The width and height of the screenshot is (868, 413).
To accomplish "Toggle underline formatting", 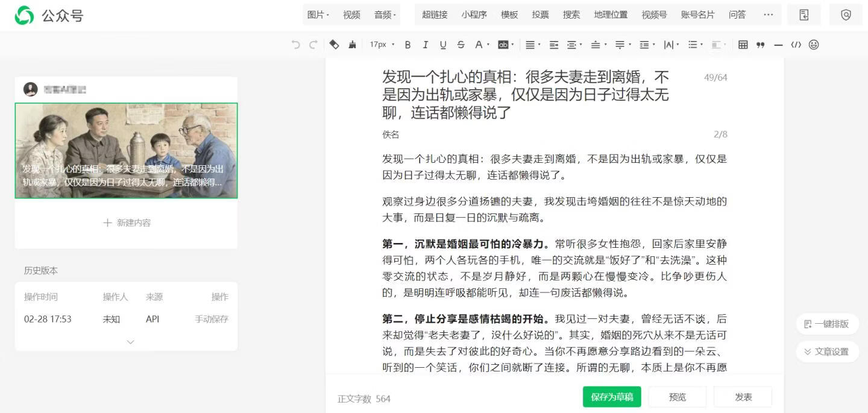I will [x=442, y=44].
